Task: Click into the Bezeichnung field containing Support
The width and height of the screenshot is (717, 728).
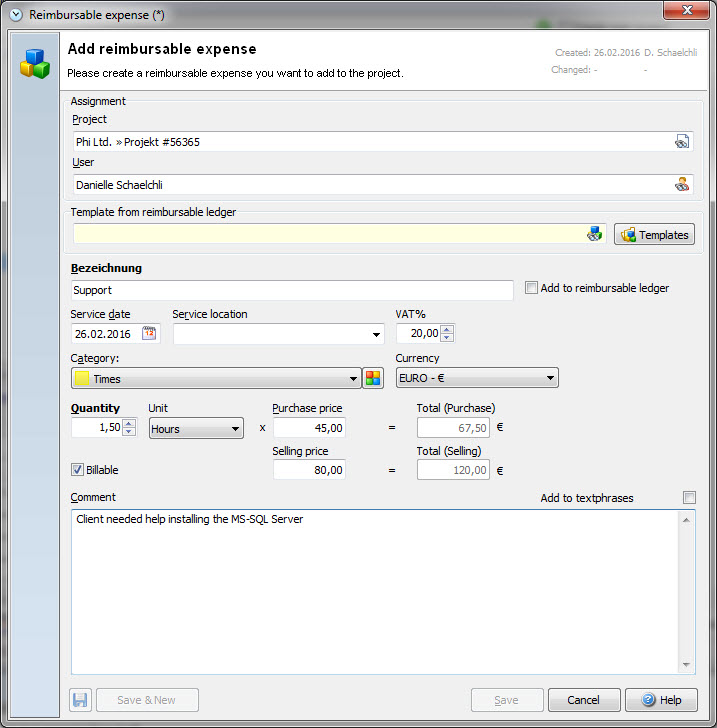Action: (292, 290)
